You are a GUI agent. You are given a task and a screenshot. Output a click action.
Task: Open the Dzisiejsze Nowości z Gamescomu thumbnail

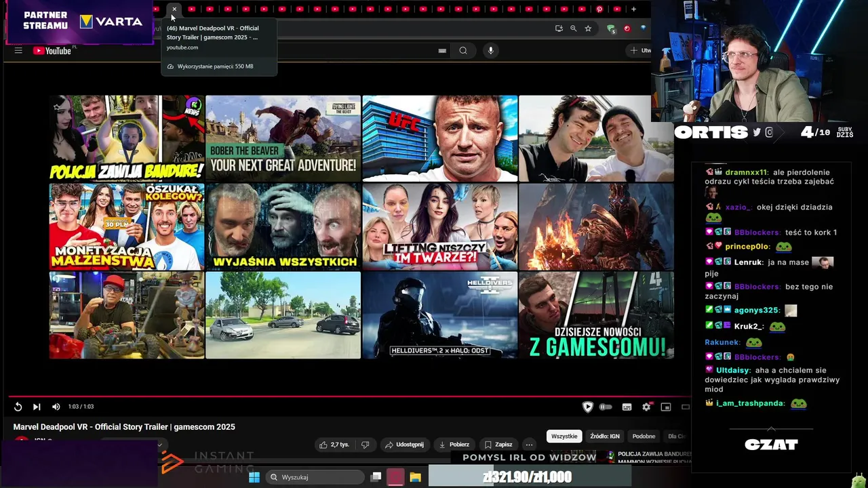pyautogui.click(x=597, y=315)
